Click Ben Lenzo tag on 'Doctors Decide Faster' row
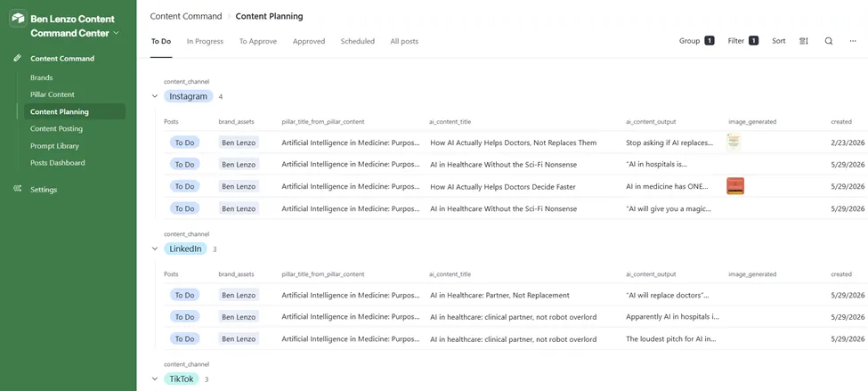The width and height of the screenshot is (868, 391). [x=239, y=187]
